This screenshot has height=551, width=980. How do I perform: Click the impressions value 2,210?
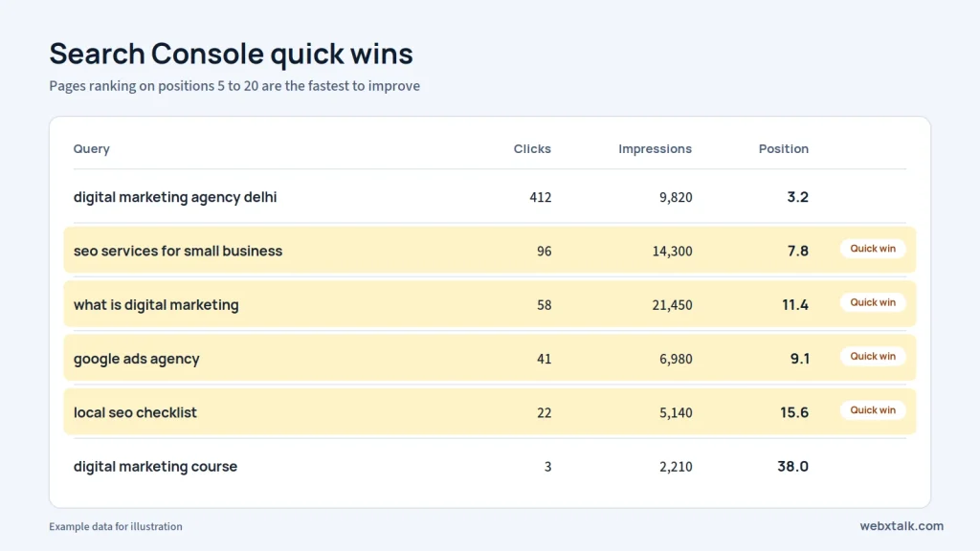pyautogui.click(x=676, y=467)
